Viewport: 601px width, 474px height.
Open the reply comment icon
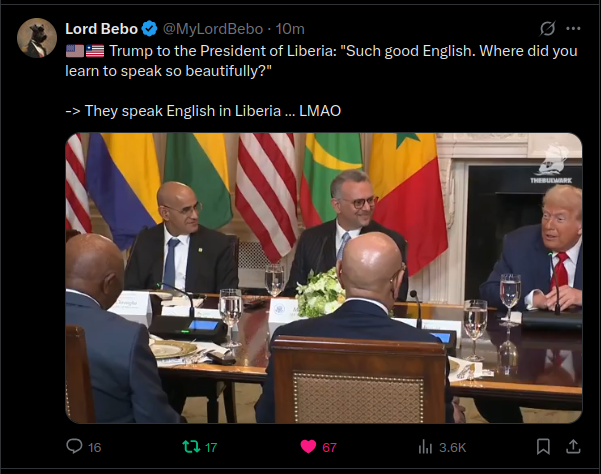(74, 446)
